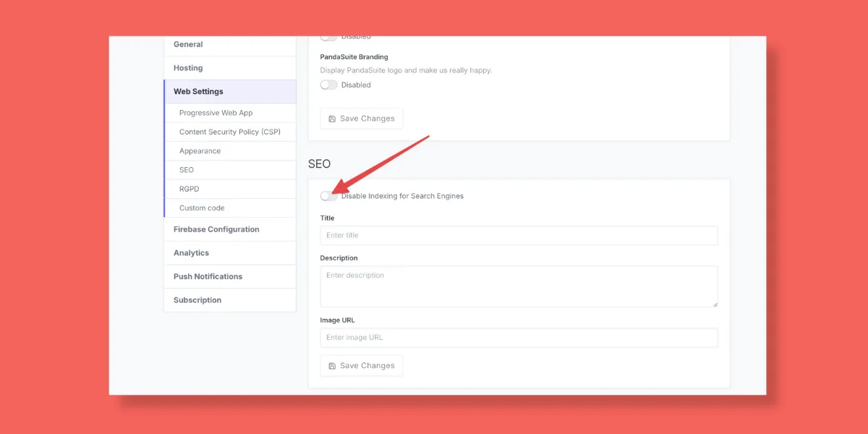Viewport: 868px width, 434px height.
Task: Toggle Disable Indexing for Search Engines
Action: (329, 196)
